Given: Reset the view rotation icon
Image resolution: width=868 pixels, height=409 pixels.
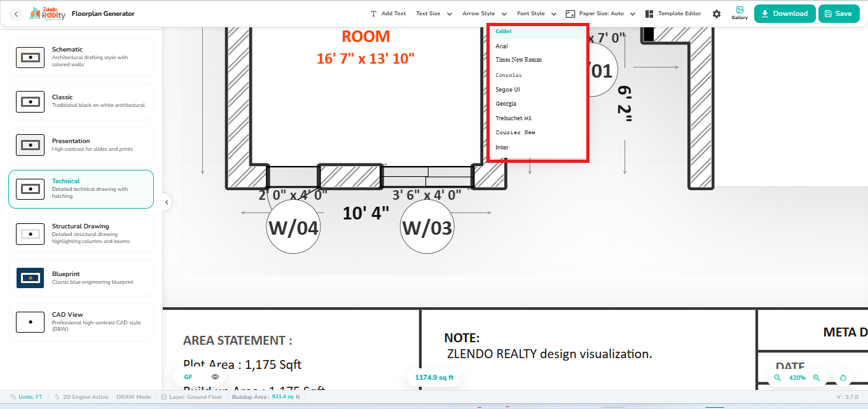Looking at the screenshot, I should pyautogui.click(x=843, y=378).
